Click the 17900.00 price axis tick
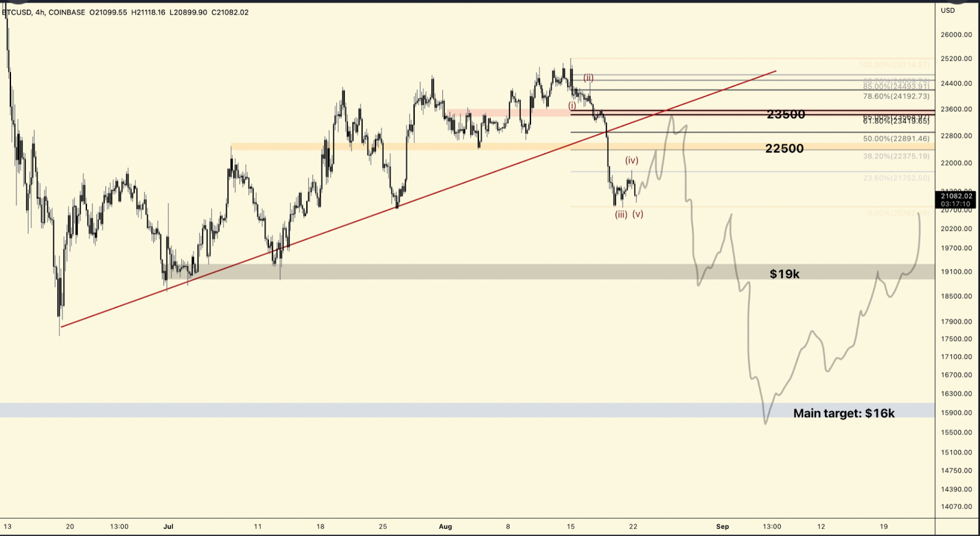The width and height of the screenshot is (980, 536). pyautogui.click(x=956, y=322)
